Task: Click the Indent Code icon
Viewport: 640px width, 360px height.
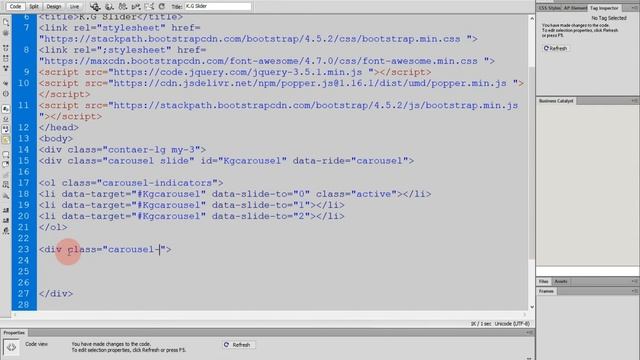Action: pos(6,210)
